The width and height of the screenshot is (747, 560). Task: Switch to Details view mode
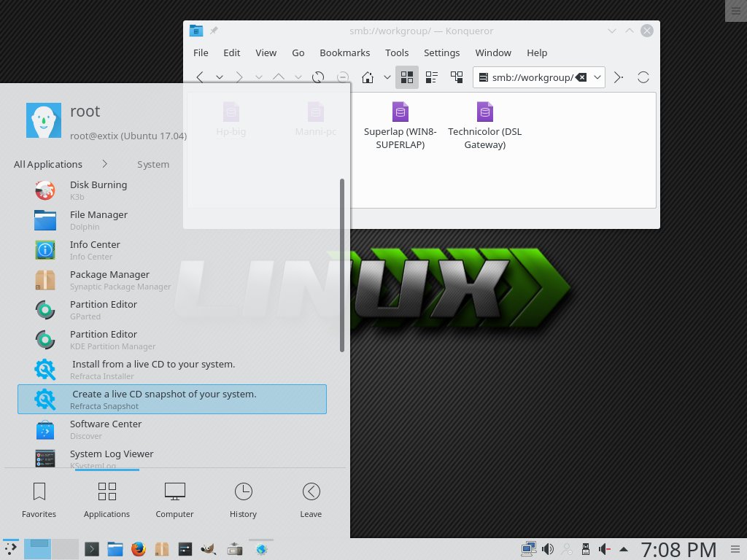[432, 77]
